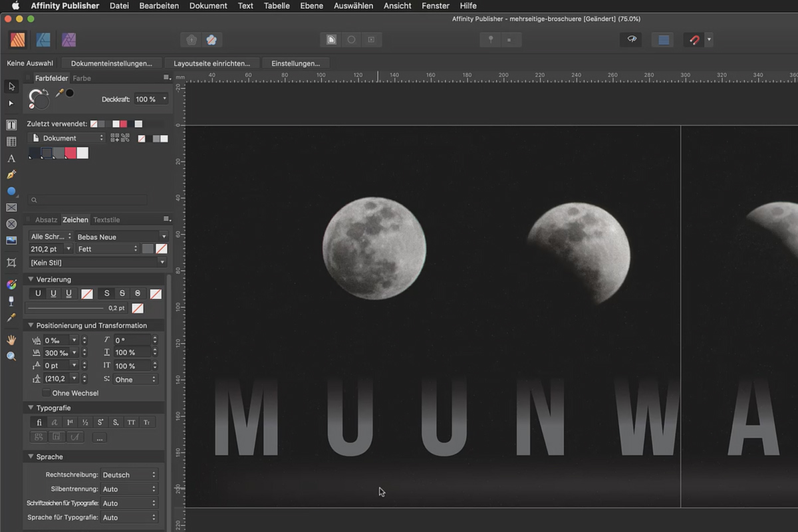This screenshot has height=532, width=798.
Task: Select the white swatch in document palette
Action: tap(82, 153)
